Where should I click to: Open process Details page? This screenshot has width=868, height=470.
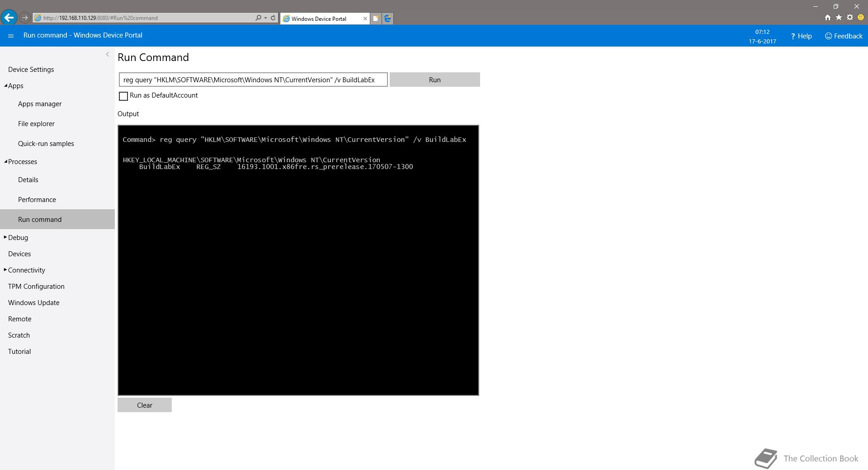coord(28,180)
